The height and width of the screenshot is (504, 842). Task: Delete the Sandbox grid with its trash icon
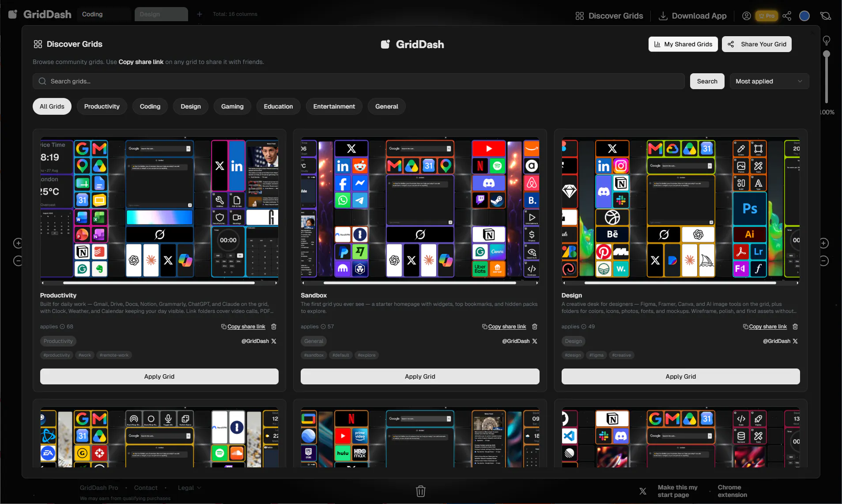coord(535,327)
